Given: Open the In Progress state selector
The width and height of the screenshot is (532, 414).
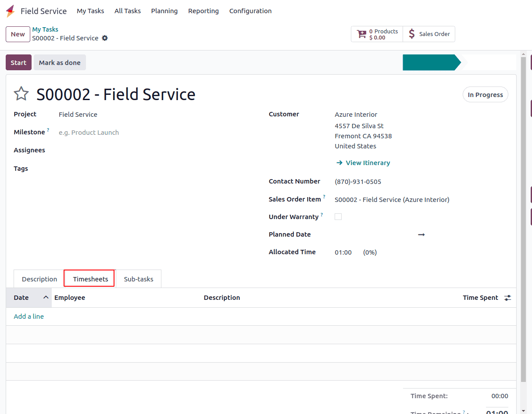Looking at the screenshot, I should pos(485,95).
